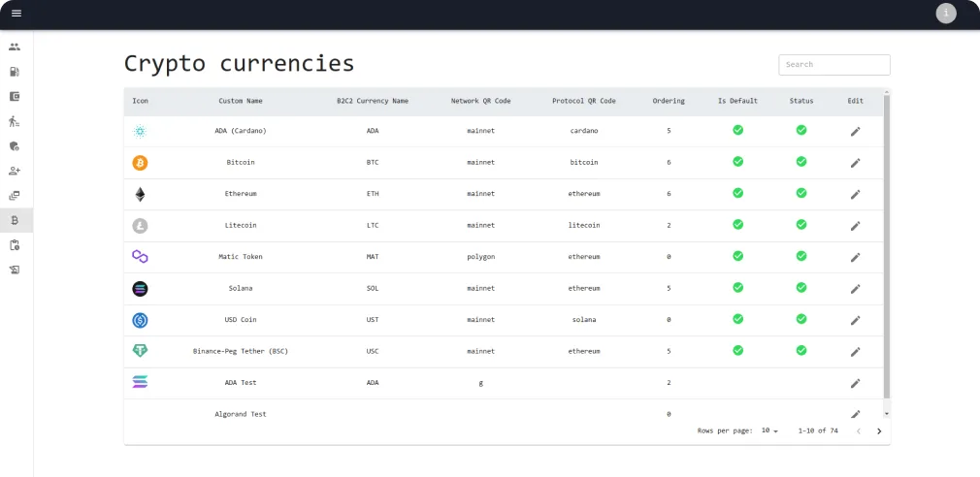Toggle Status check for Binance-Peg Tether
980x477 pixels.
[x=801, y=350]
